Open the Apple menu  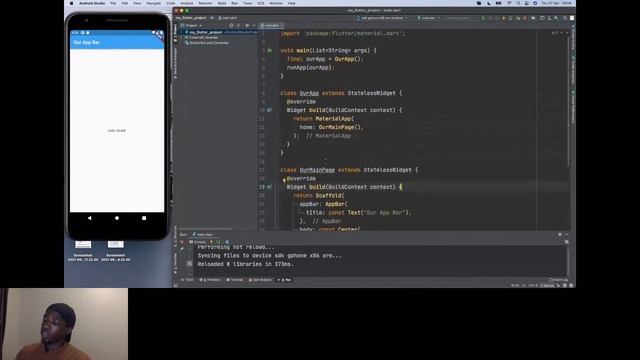click(72, 3)
